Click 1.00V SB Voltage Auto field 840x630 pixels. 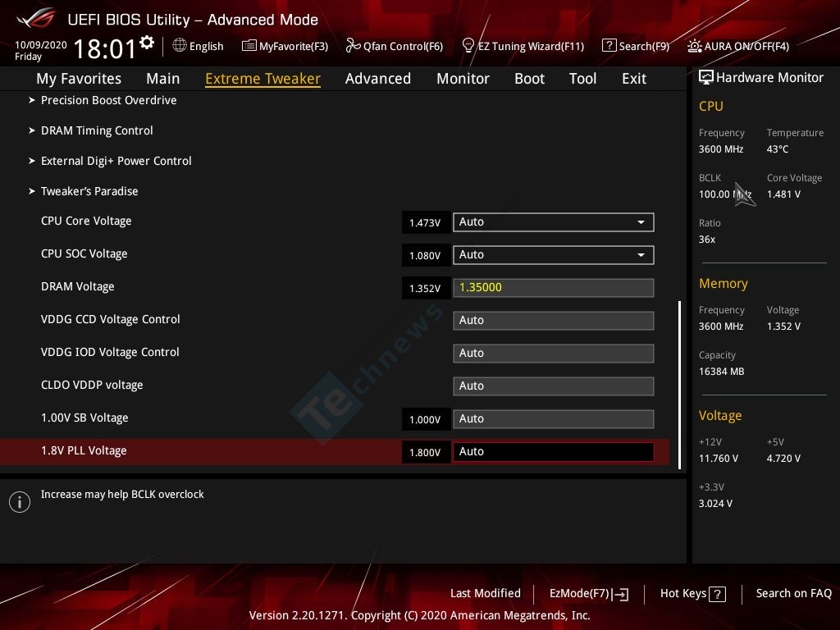point(554,419)
